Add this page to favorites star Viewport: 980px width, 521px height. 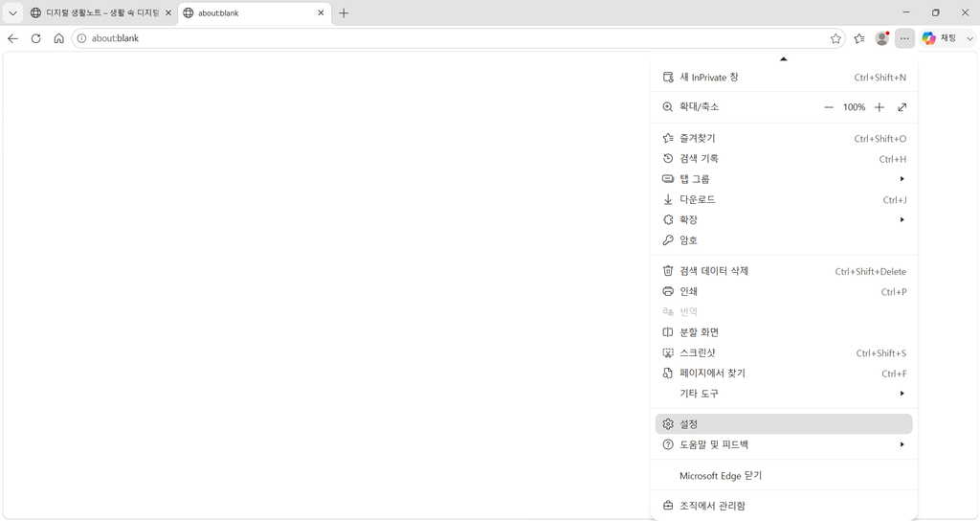(835, 38)
